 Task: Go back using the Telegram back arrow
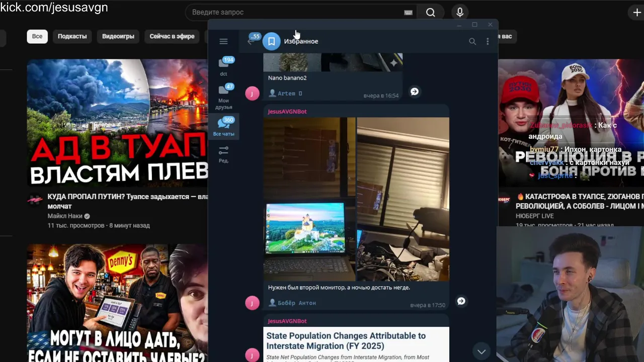coord(250,42)
